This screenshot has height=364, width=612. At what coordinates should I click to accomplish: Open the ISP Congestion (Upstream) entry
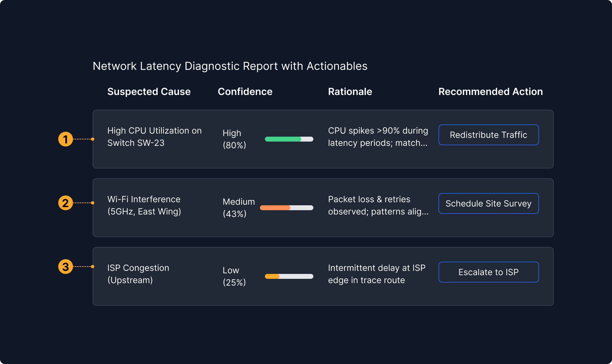tap(138, 274)
